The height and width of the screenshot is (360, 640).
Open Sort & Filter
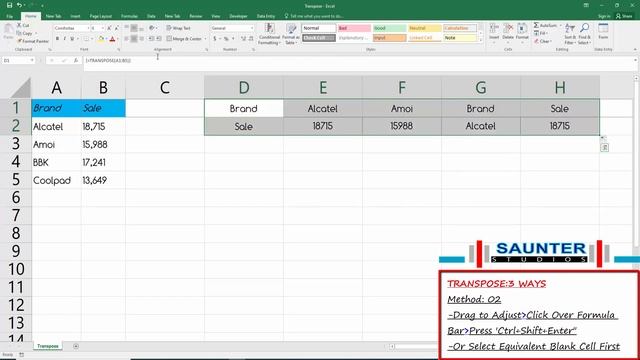coord(569,34)
